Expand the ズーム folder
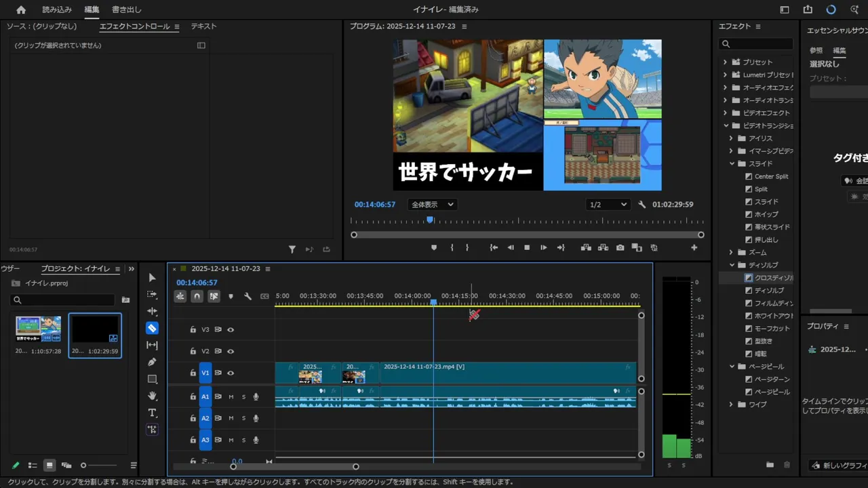 click(x=732, y=252)
